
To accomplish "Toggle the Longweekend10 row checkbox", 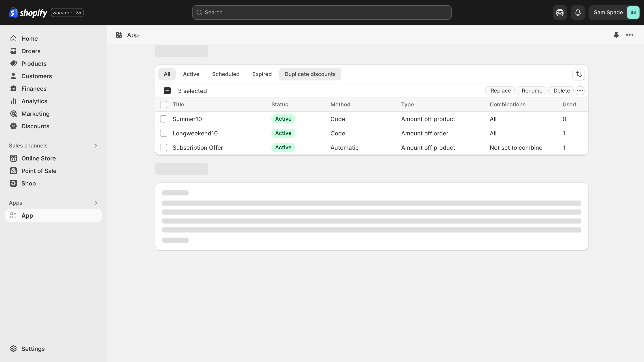I will (x=164, y=133).
